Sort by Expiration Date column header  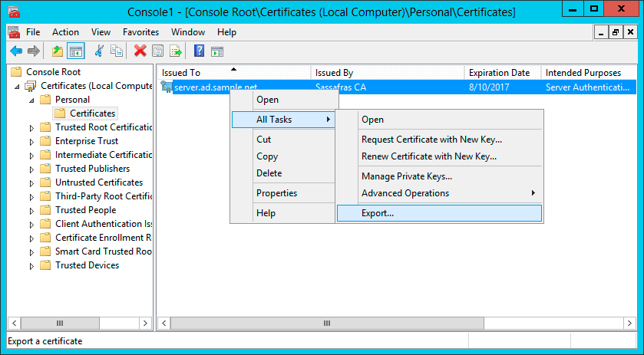click(x=499, y=73)
